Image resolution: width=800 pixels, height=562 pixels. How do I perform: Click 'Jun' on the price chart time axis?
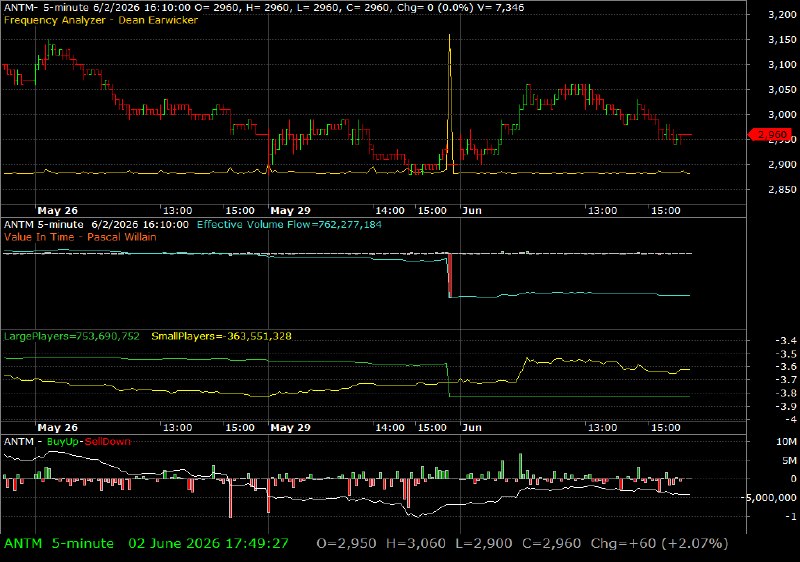click(471, 210)
